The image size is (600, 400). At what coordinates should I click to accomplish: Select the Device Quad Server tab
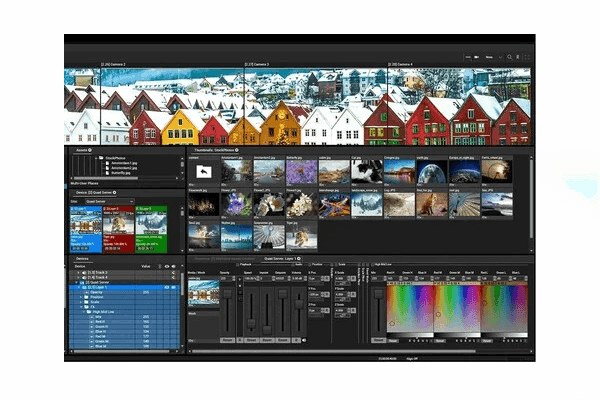(x=94, y=193)
